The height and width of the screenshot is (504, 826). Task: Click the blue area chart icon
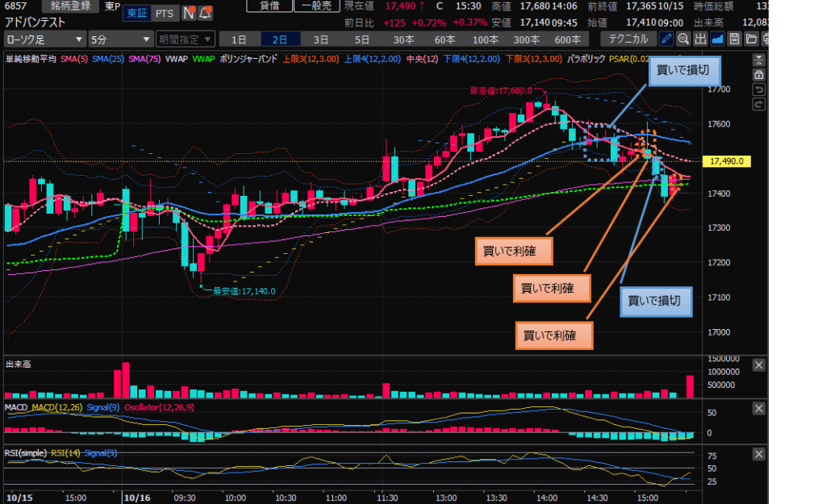click(x=717, y=39)
